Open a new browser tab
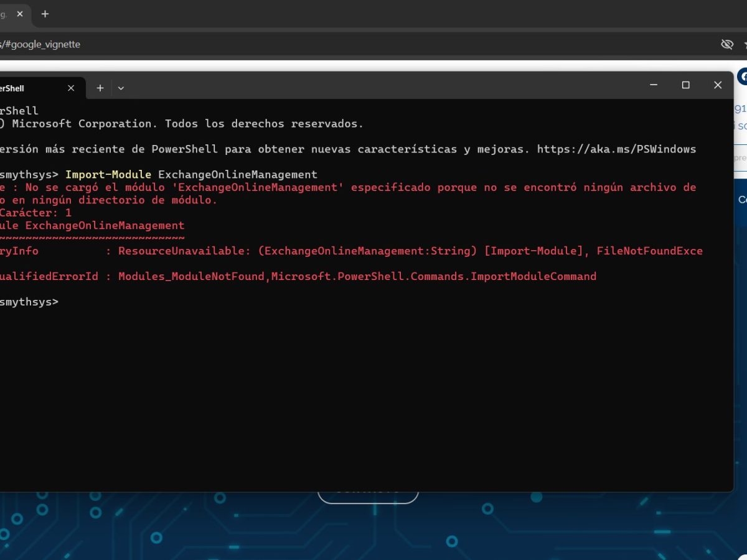Image resolution: width=747 pixels, height=560 pixels. 45,14
